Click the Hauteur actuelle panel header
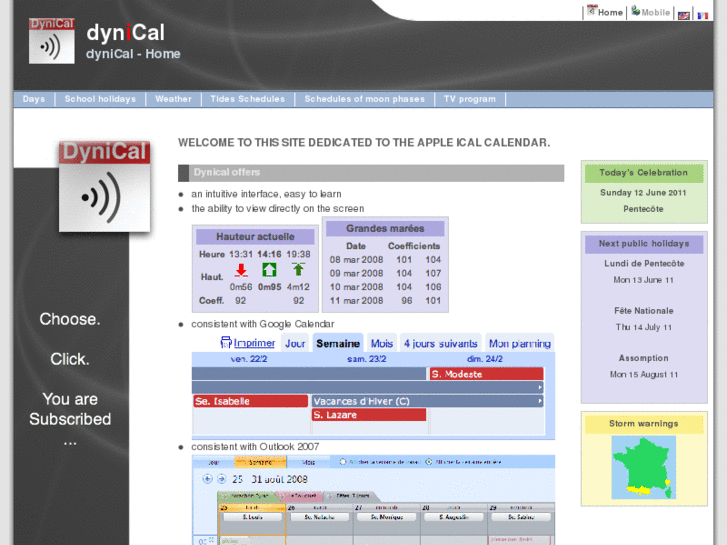 pyautogui.click(x=255, y=237)
